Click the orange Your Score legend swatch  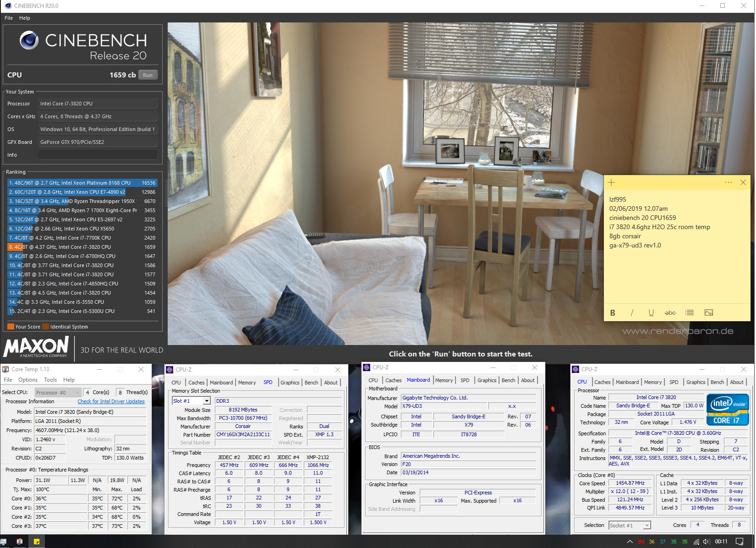coord(11,327)
